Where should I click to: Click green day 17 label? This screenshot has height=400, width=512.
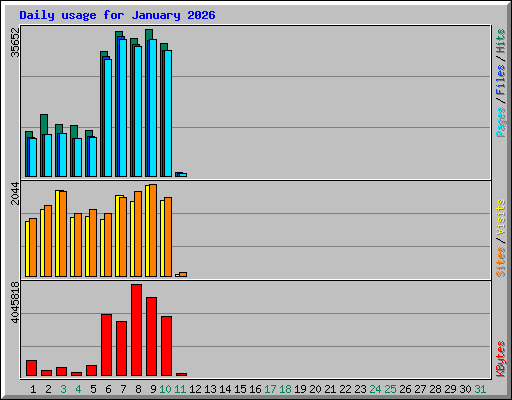coord(270,389)
